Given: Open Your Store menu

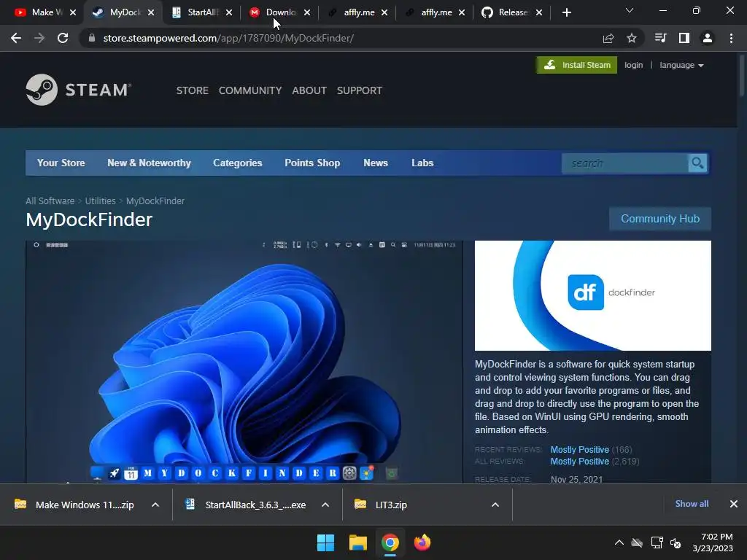Looking at the screenshot, I should pos(61,163).
